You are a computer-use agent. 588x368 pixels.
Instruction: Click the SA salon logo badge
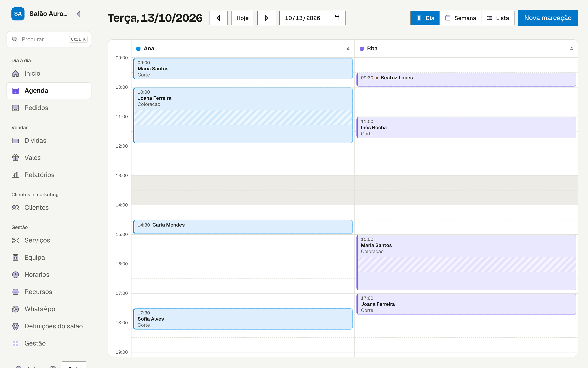(x=18, y=14)
